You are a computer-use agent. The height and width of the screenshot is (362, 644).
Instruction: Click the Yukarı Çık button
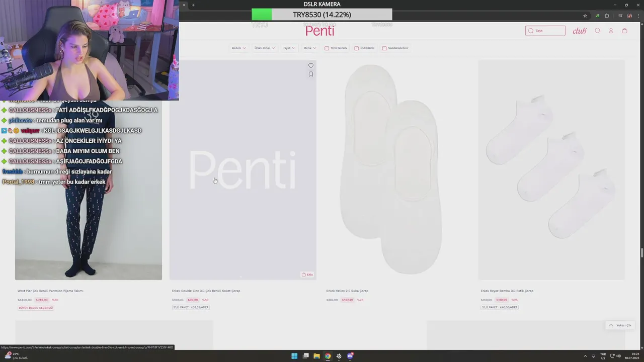click(x=620, y=325)
